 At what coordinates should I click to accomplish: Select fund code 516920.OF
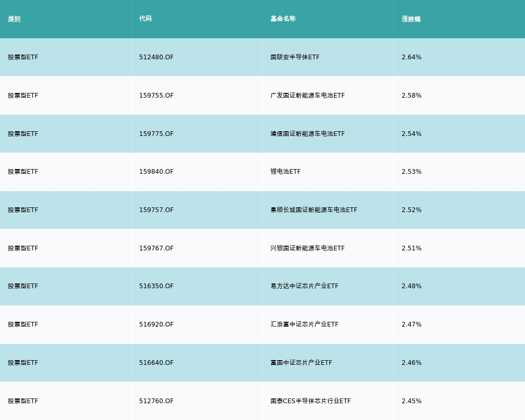point(156,324)
